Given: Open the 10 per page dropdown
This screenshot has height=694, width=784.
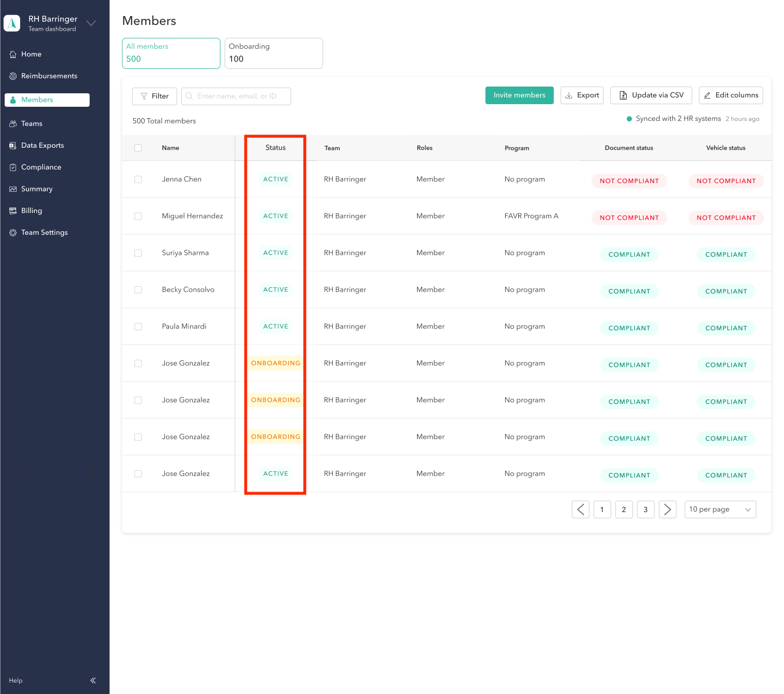Looking at the screenshot, I should pyautogui.click(x=720, y=509).
